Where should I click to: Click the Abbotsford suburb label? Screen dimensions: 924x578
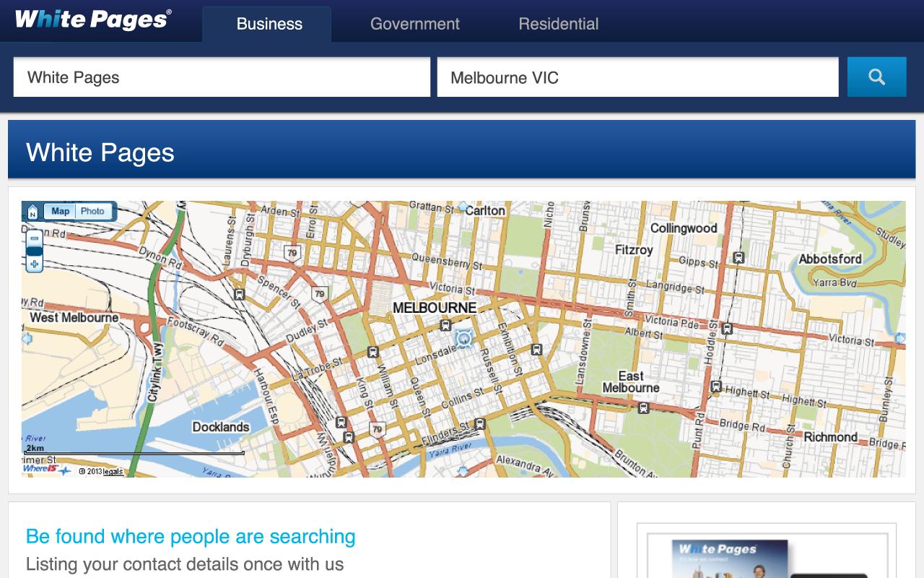[x=830, y=259]
